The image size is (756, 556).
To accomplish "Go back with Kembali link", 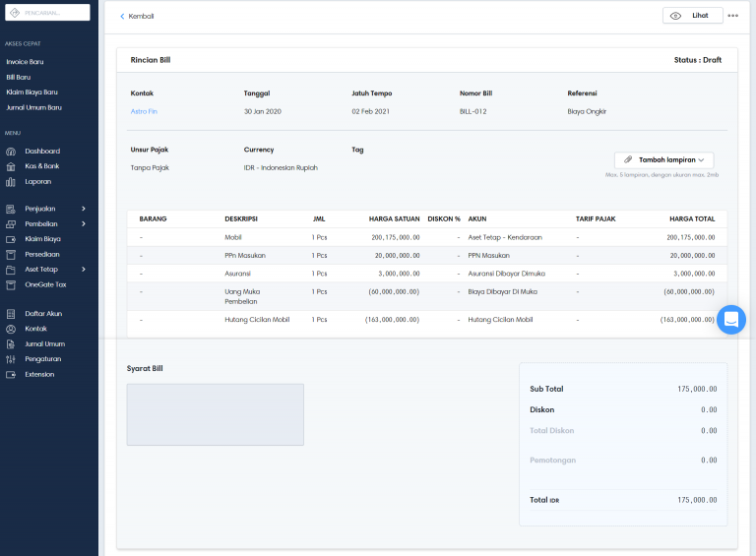I will coord(137,16).
